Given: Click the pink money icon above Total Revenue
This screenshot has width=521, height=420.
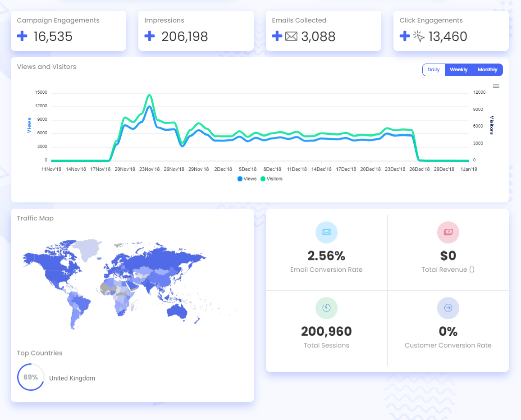Looking at the screenshot, I should click(x=448, y=233).
